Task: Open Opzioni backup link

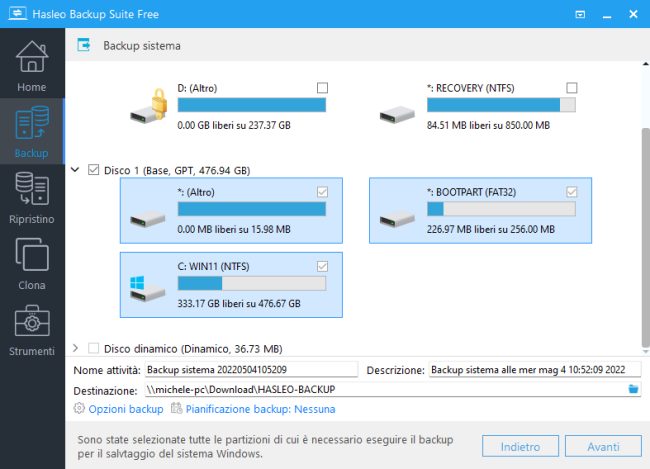Action: click(x=126, y=409)
